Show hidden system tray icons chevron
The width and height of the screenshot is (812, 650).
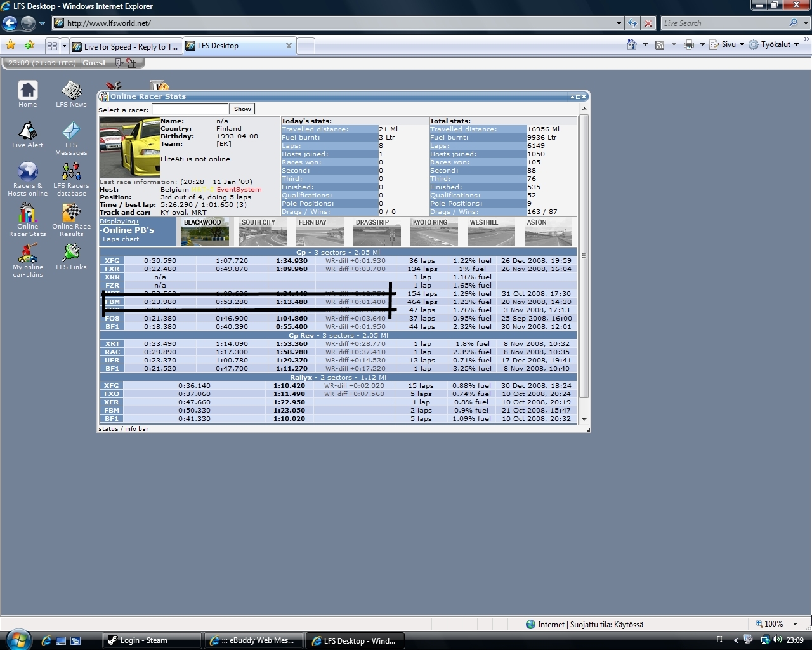(736, 640)
